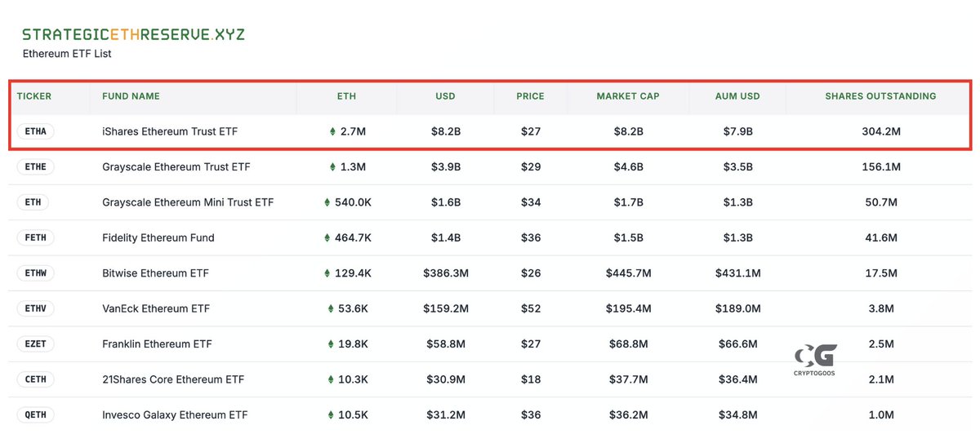Click the $27 price of iShares ETF
The height and width of the screenshot is (443, 980).
[x=531, y=131]
